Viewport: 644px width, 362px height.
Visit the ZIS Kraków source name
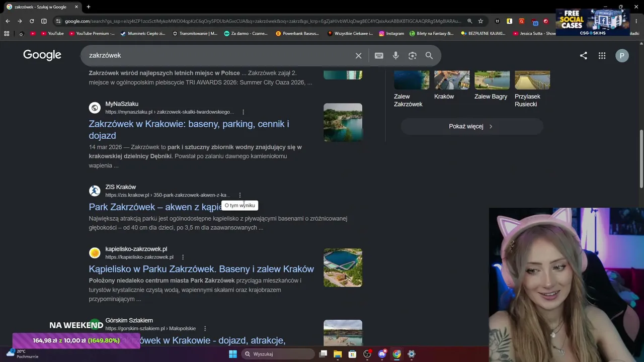pos(121,187)
